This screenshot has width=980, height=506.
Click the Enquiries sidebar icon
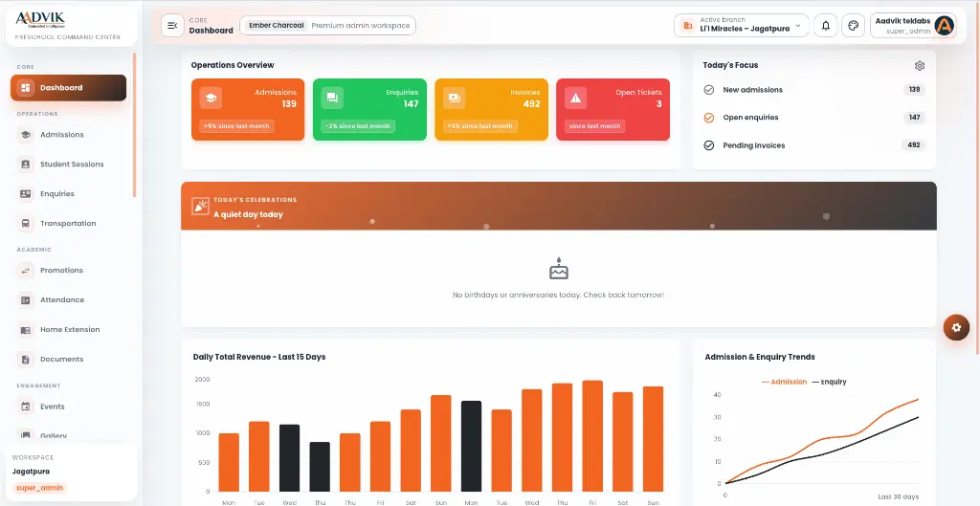[25, 193]
